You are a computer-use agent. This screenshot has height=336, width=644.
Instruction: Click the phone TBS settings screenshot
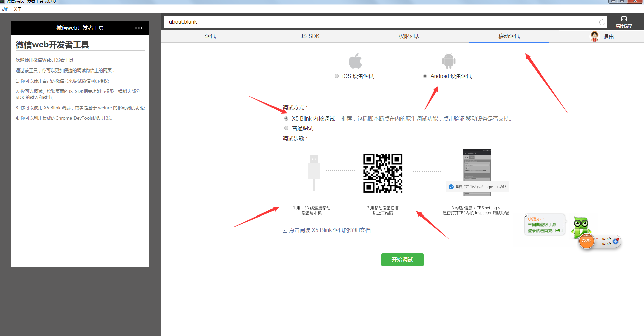tap(477, 172)
